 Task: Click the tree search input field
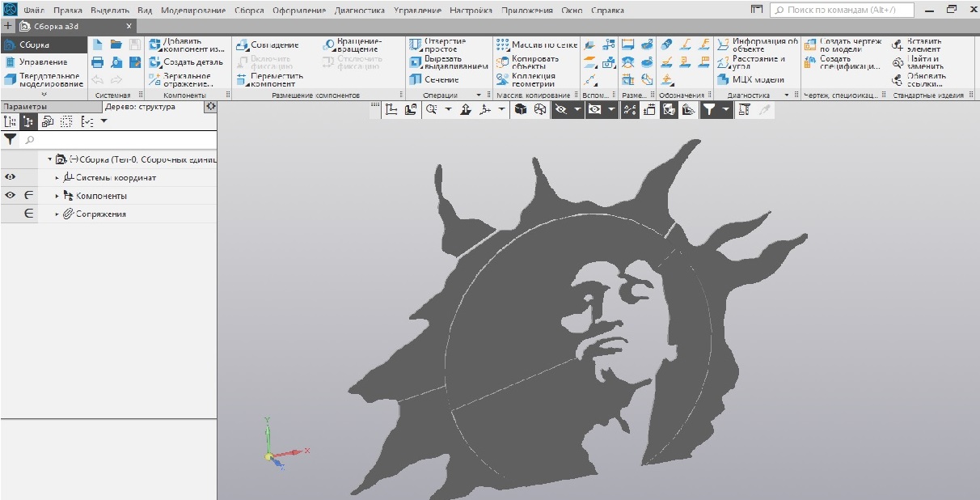(x=119, y=140)
